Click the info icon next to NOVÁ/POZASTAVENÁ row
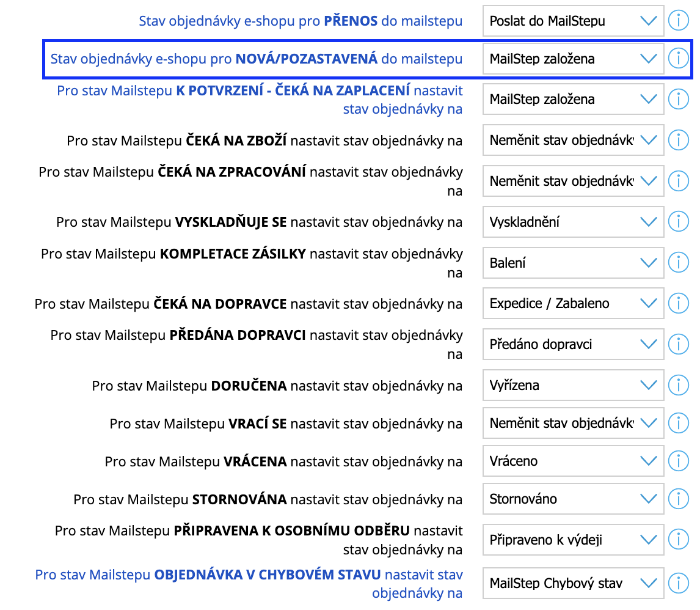This screenshot has width=700, height=610. click(678, 59)
